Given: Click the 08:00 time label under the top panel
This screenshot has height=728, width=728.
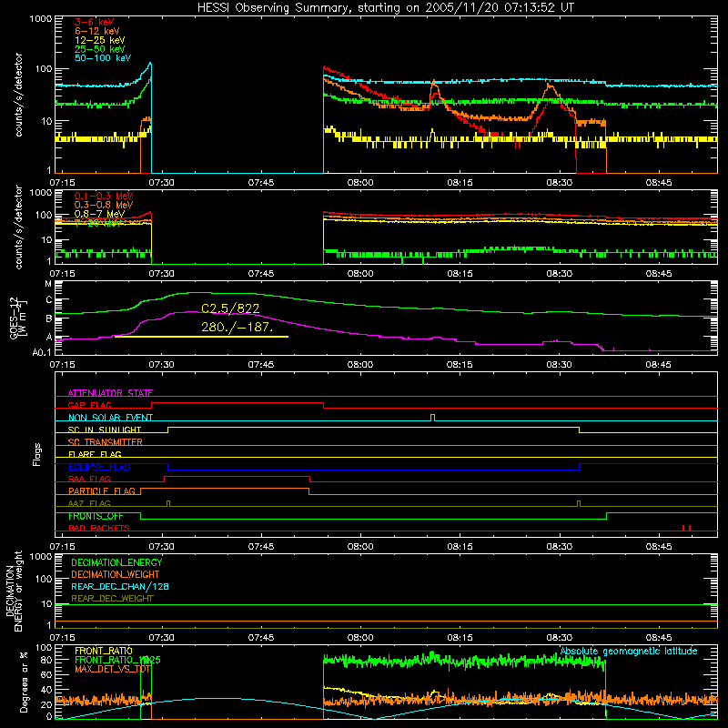Looking at the screenshot, I should (360, 183).
